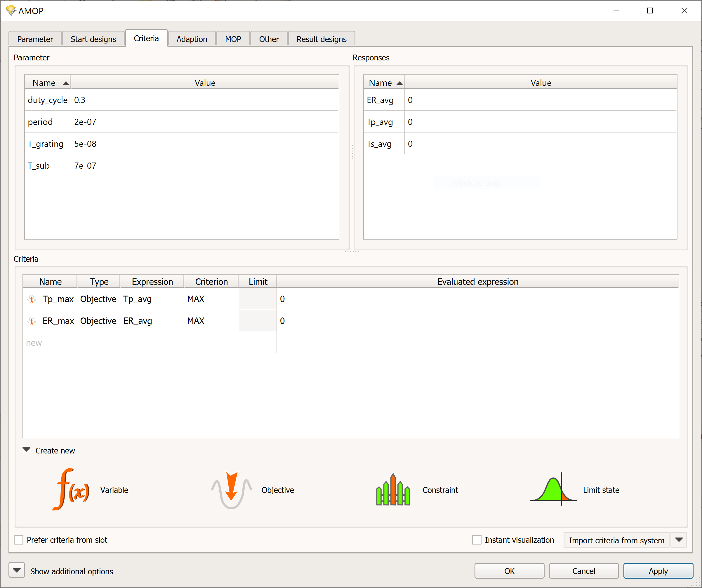Select the Ts_avg response name

coord(379,144)
